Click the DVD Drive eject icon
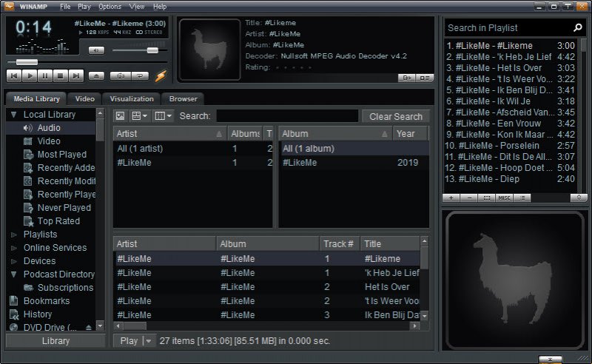This screenshot has height=364, width=592. pos(89,327)
